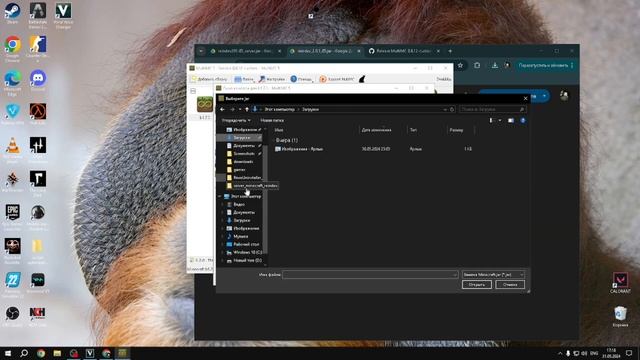
Task: Click Этот компьютер in address breadcrumb
Action: [279, 109]
